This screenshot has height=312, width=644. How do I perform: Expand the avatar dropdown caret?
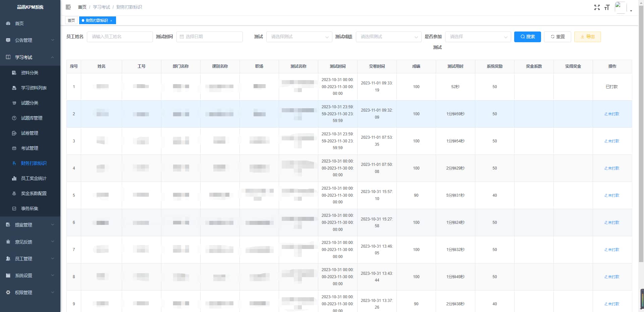point(631,11)
